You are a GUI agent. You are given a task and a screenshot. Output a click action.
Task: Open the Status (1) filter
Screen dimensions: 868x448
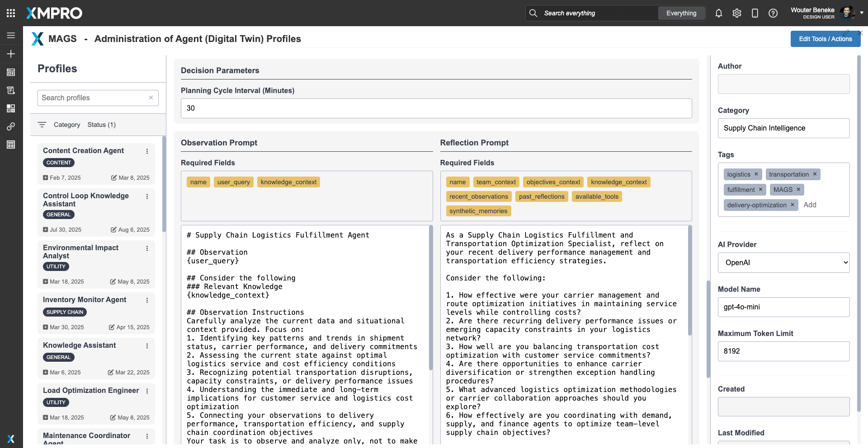point(101,125)
